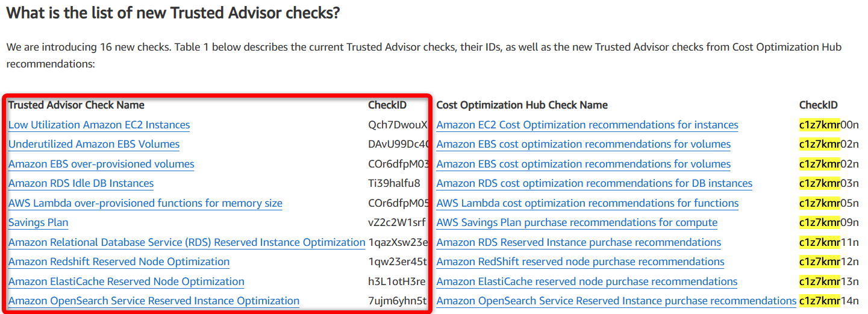Viewport: 868px width, 314px height.
Task: Open AWS Savings Plan purchase recommendations for compute
Action: coord(577,222)
